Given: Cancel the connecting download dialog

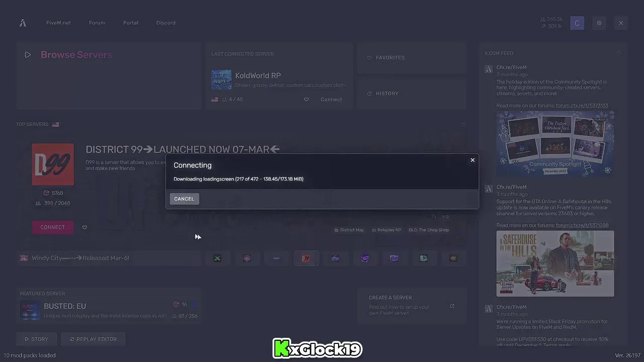Looking at the screenshot, I should [x=184, y=199].
